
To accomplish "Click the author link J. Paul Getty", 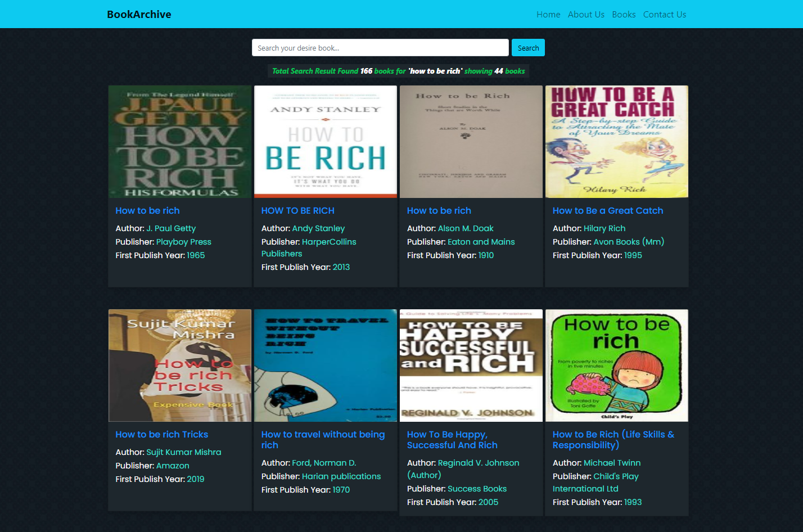I will pos(171,228).
